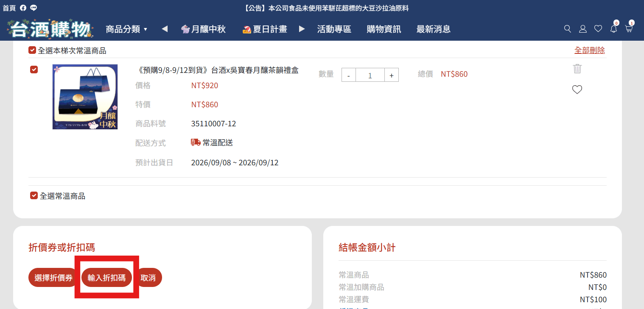Decrease quantity with minus button
The width and height of the screenshot is (644, 309).
pyautogui.click(x=349, y=75)
